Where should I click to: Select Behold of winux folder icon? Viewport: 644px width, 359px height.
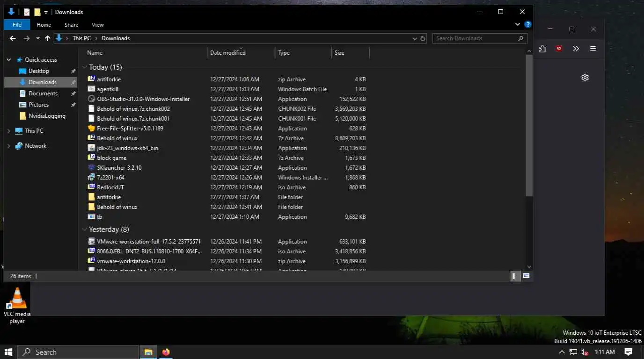pyautogui.click(x=92, y=207)
